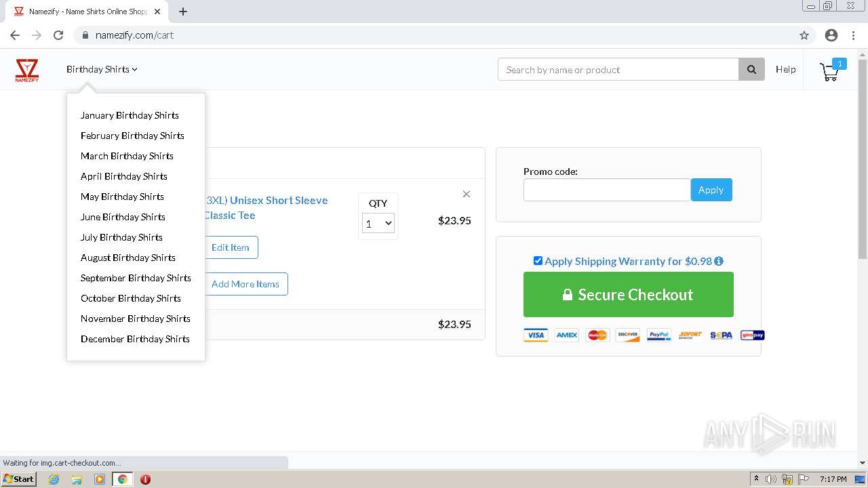Select January Birthday Shirts

130,115
